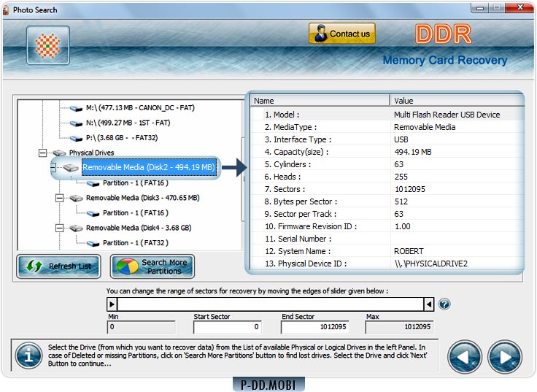Click the N:\ drive icon
The height and width of the screenshot is (392, 537).
pos(76,123)
